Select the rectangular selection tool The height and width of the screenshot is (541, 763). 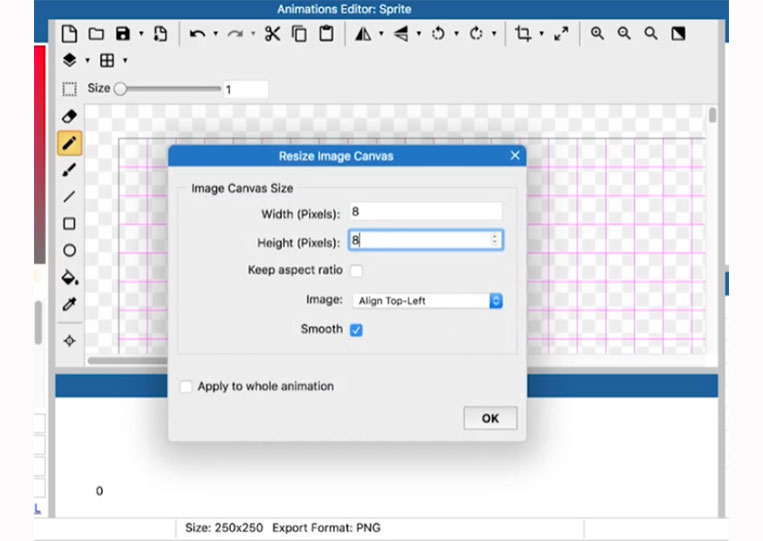point(70,89)
